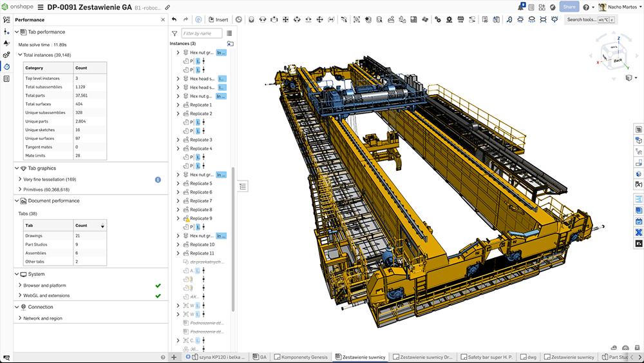Click the help question mark icon
This screenshot has height=363, width=644.
pos(586,7)
